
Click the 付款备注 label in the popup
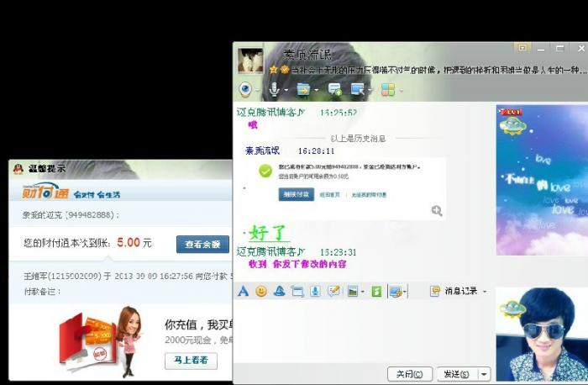(42, 291)
